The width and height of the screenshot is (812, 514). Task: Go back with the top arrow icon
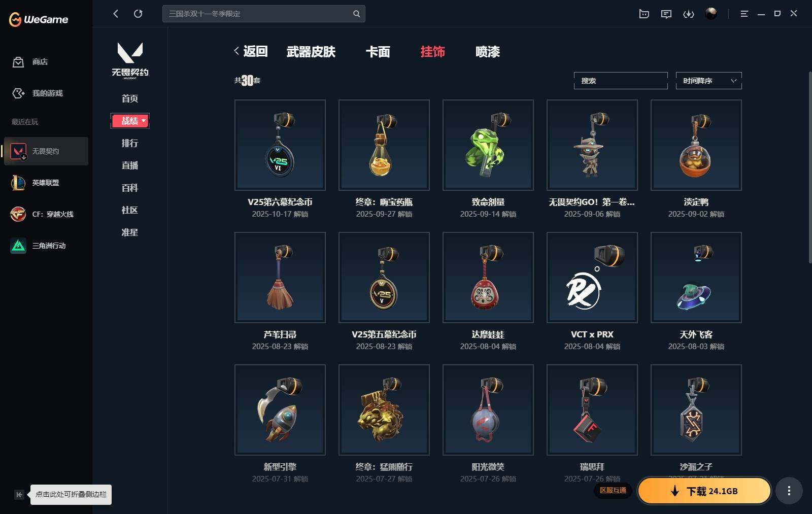click(116, 14)
